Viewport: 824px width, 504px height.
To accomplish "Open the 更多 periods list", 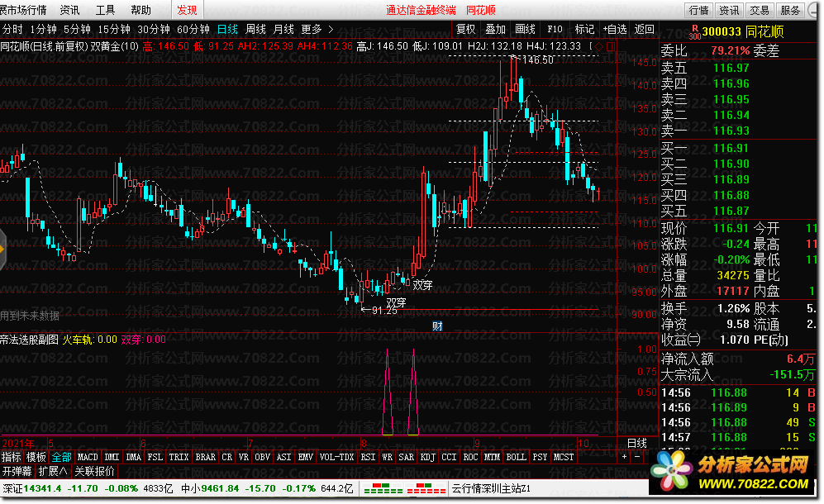I will (x=311, y=30).
